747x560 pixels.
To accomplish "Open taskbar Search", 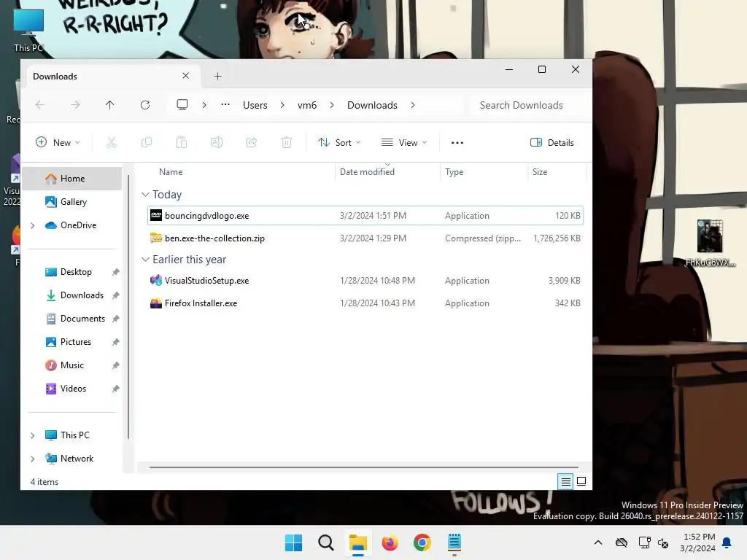I will [x=326, y=542].
